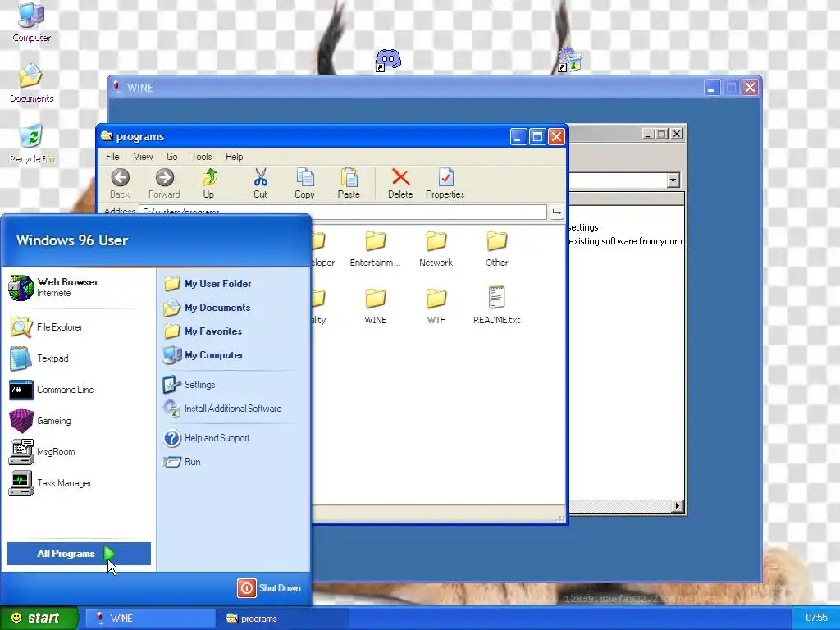Image resolution: width=840 pixels, height=630 pixels.
Task: Switch to WINE taskbar item
Action: 149,619
